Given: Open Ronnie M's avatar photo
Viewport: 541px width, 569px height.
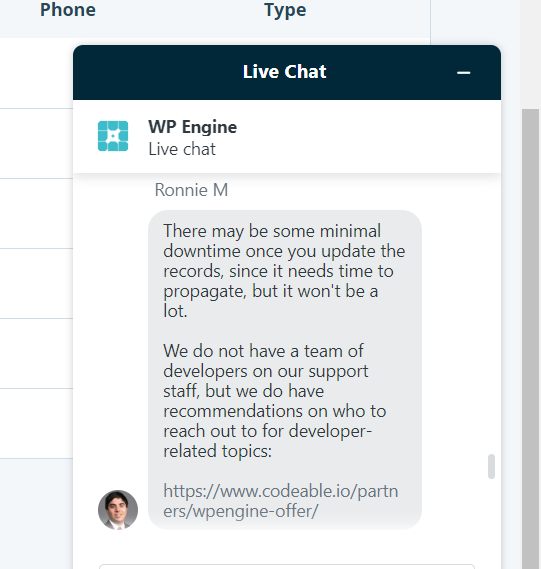Looking at the screenshot, I should [118, 510].
